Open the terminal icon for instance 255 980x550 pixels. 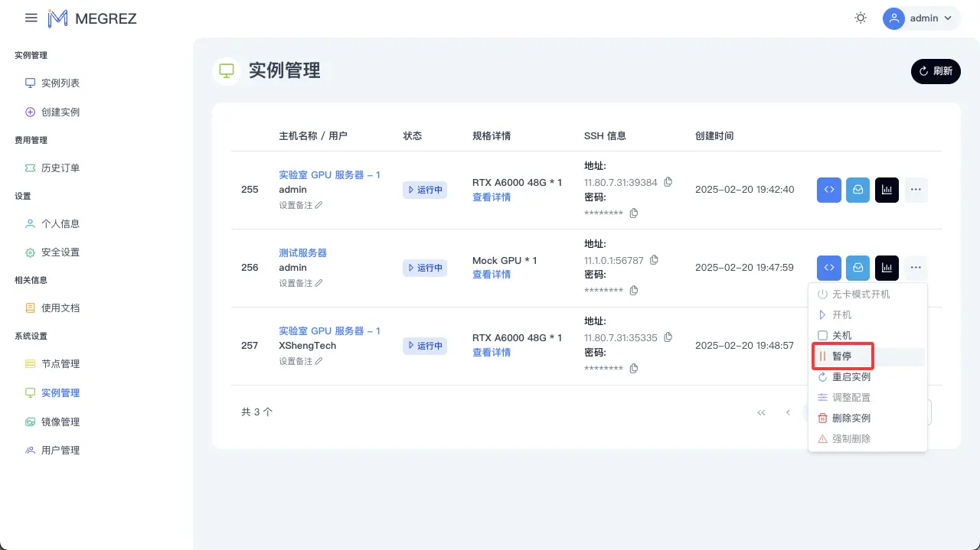[828, 190]
